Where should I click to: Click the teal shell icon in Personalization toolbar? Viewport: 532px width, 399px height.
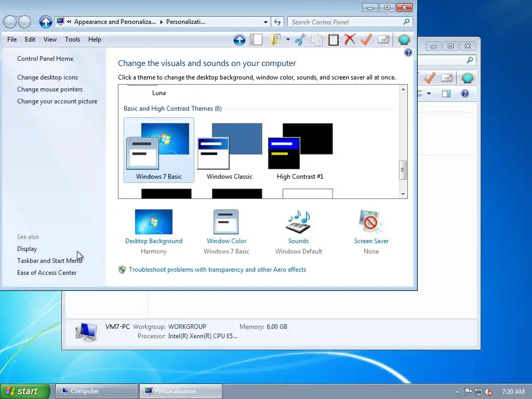point(404,39)
